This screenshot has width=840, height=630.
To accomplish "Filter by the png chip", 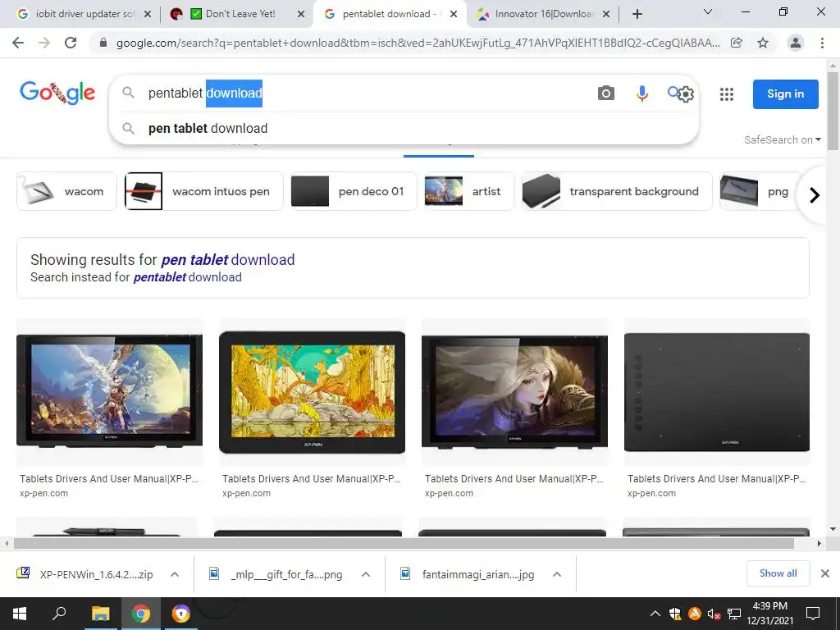I will (x=759, y=191).
